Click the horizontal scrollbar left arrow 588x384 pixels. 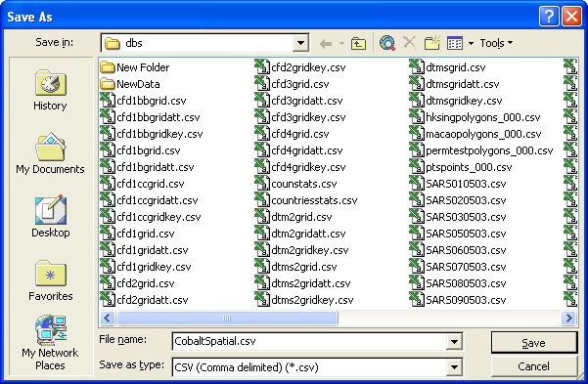[x=108, y=319]
